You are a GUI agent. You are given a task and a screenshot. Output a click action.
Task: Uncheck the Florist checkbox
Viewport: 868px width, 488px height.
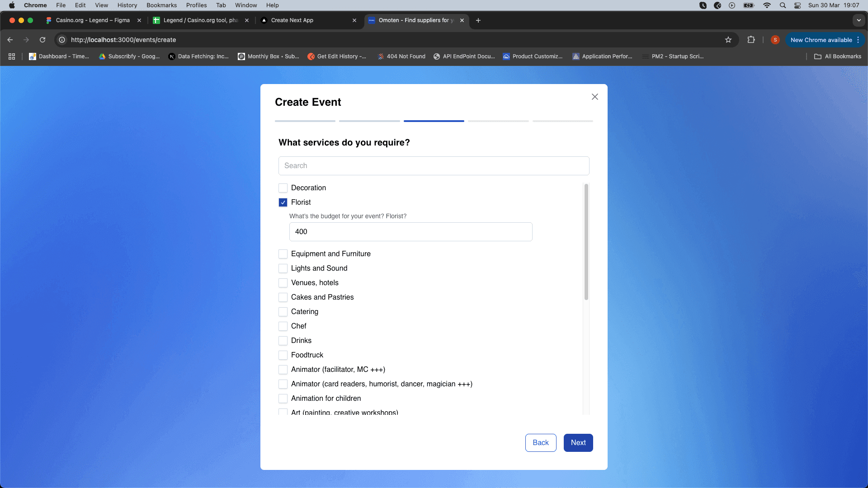(283, 202)
